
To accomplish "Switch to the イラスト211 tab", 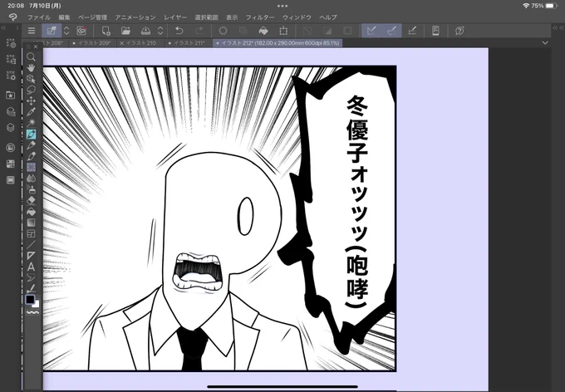I will (188, 43).
